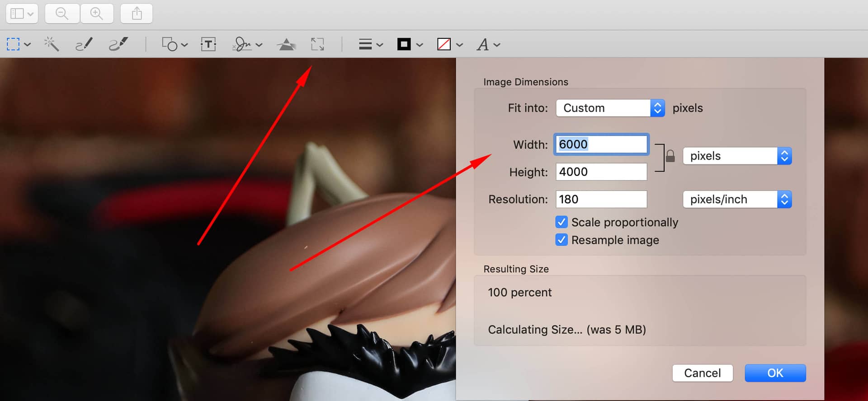The height and width of the screenshot is (401, 868).
Task: Click the zoom in magnifier button
Action: pyautogui.click(x=97, y=14)
